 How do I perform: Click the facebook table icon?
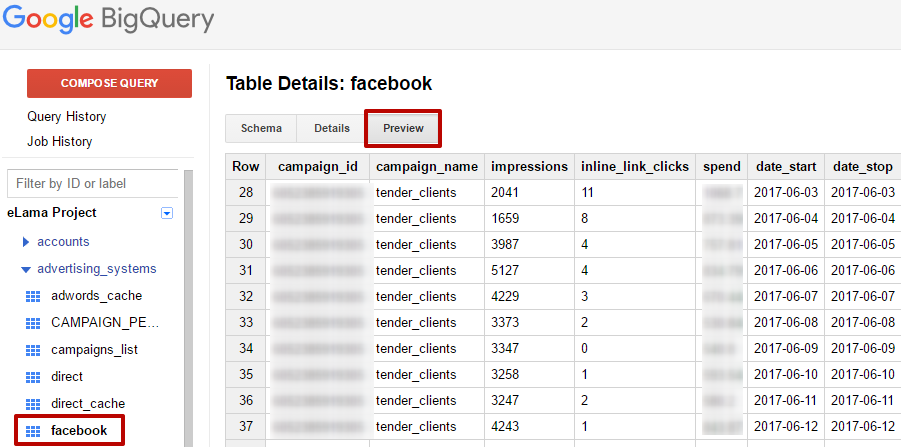coord(32,431)
